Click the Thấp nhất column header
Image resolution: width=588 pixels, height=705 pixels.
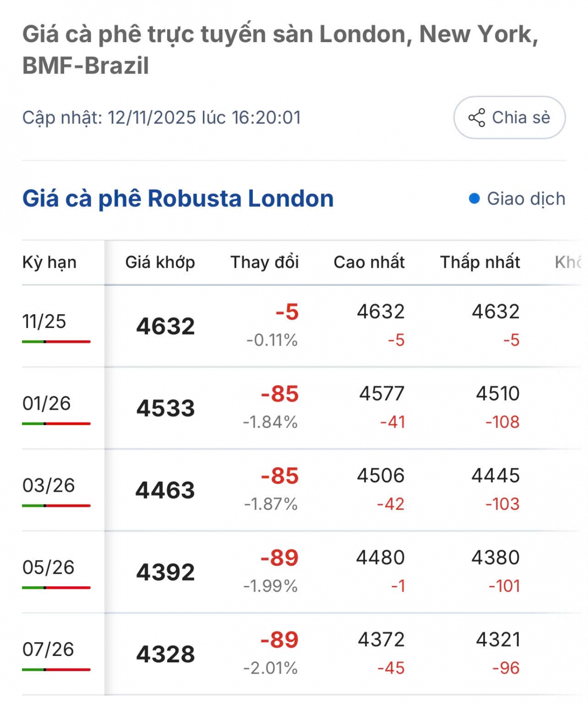point(480,262)
